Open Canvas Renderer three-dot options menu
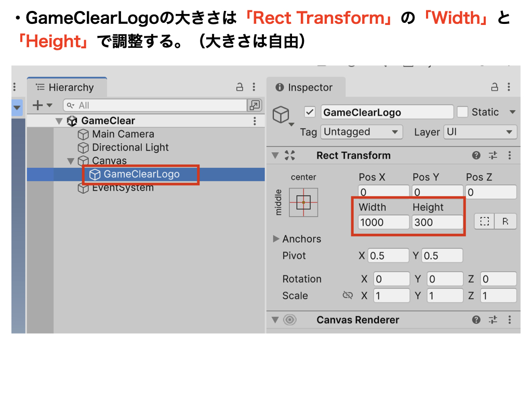Viewport: 532px width, 399px height. [x=510, y=320]
